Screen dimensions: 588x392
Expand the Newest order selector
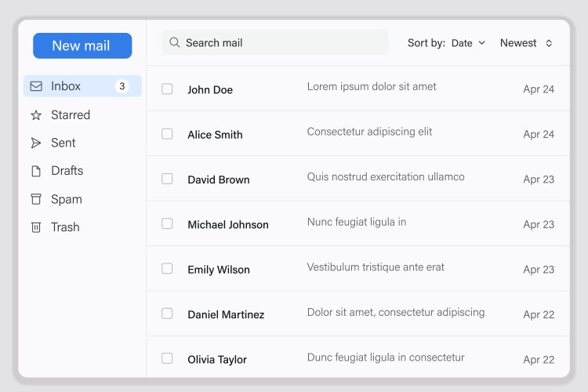(x=526, y=43)
